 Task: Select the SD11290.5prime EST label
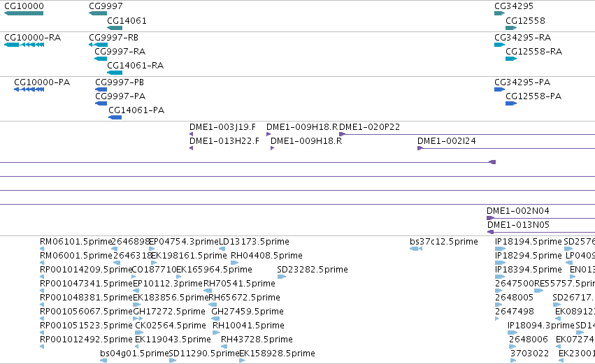click(x=204, y=354)
